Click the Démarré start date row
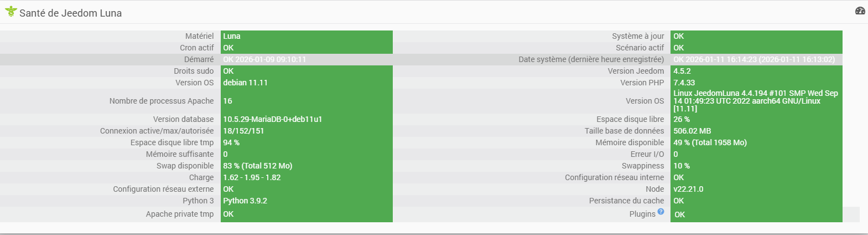Viewport: 868px width, 235px height. tap(264, 59)
